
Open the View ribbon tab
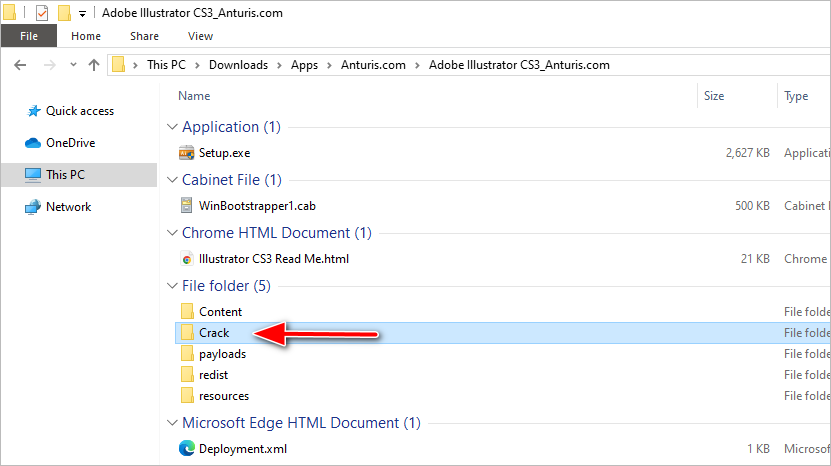point(200,36)
